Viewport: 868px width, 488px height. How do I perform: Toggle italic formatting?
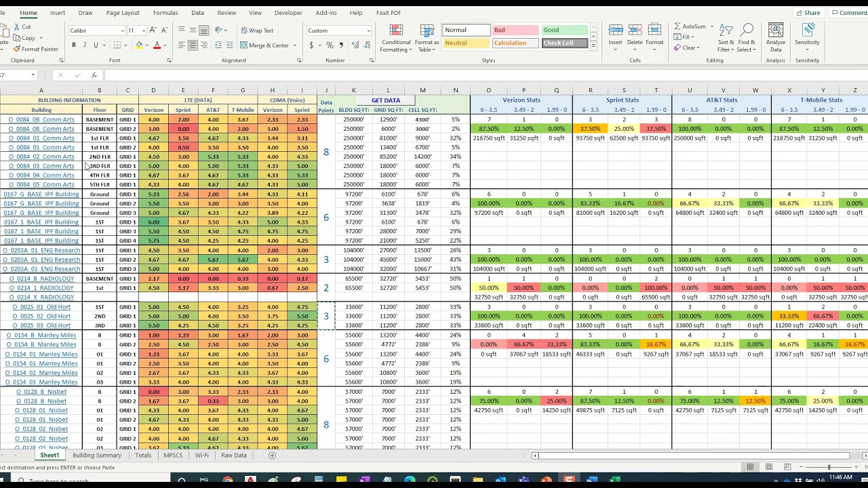tap(85, 45)
